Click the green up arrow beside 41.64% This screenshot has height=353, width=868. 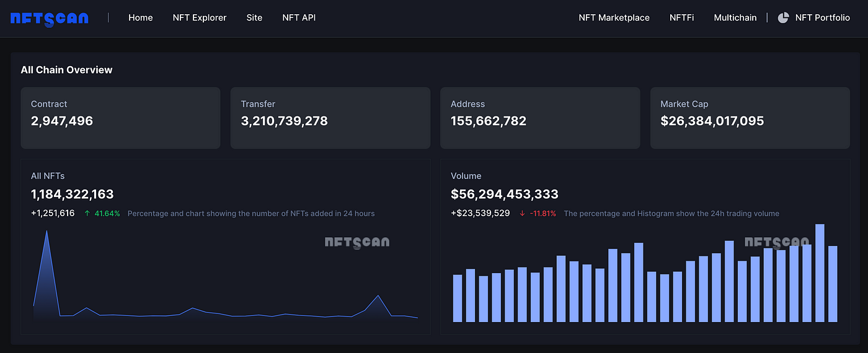coord(87,214)
